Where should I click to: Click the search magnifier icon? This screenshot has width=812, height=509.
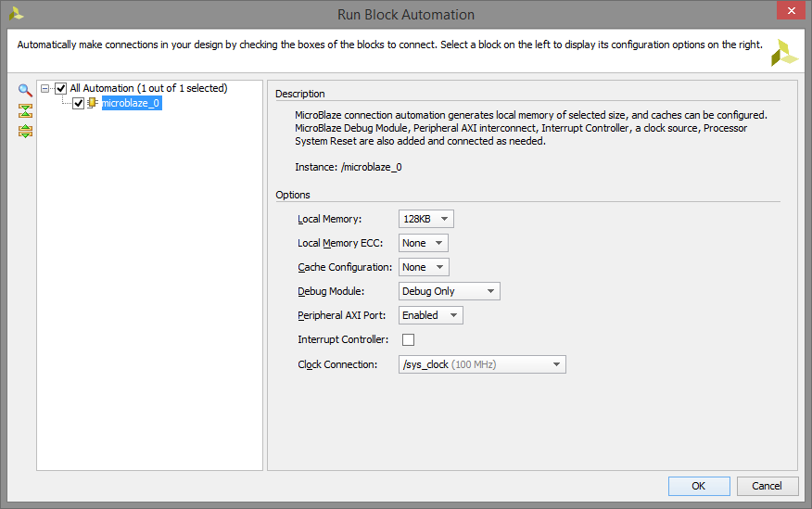pyautogui.click(x=25, y=90)
